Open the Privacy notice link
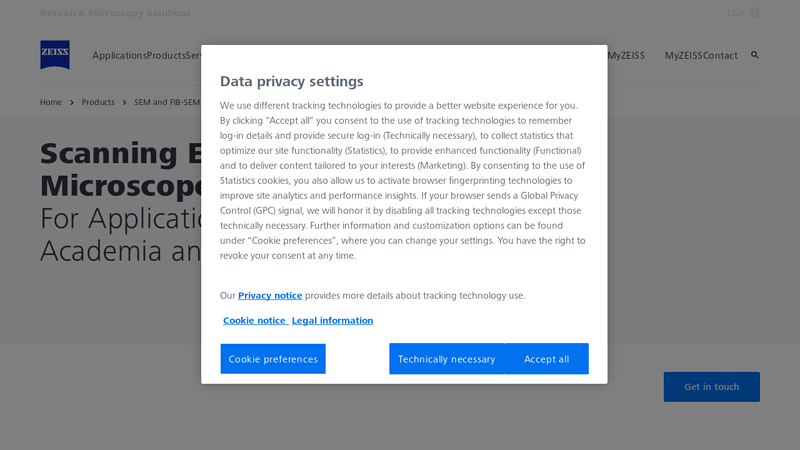Screen dimensions: 800x450 tap(270, 296)
